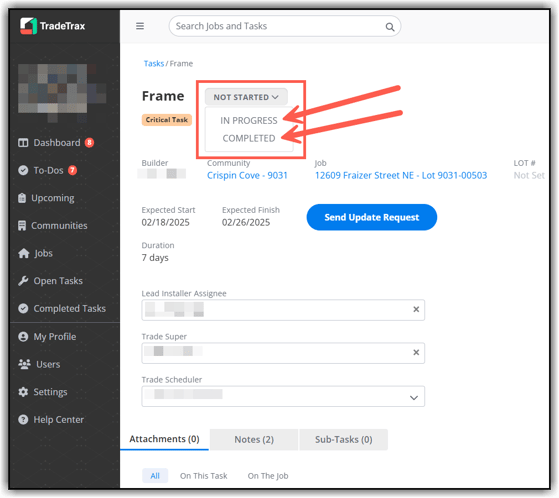
Task: Open Upcoming in the sidebar
Action: coord(53,198)
